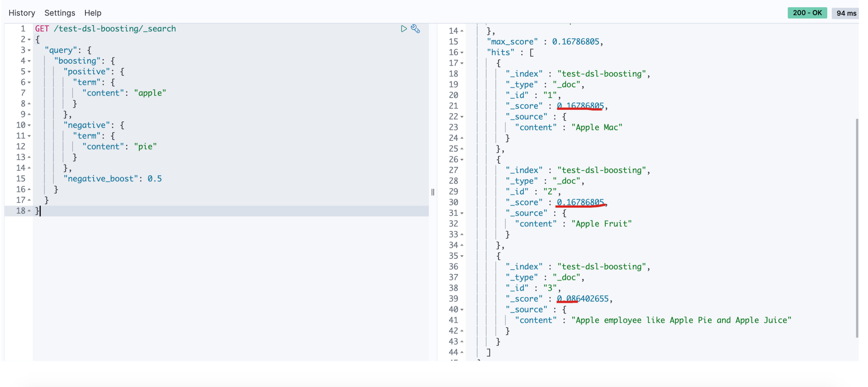Collapse second hit object fold at line 26

pyautogui.click(x=462, y=160)
